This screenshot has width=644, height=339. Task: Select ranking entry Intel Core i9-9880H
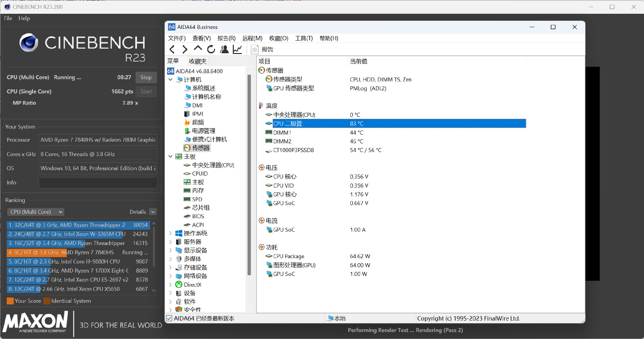[78, 261]
